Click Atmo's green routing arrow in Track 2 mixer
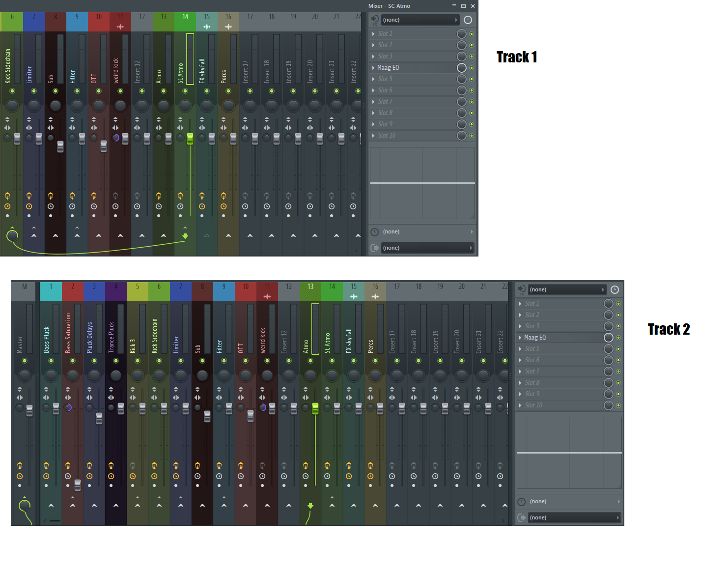The image size is (728, 573). point(310,506)
